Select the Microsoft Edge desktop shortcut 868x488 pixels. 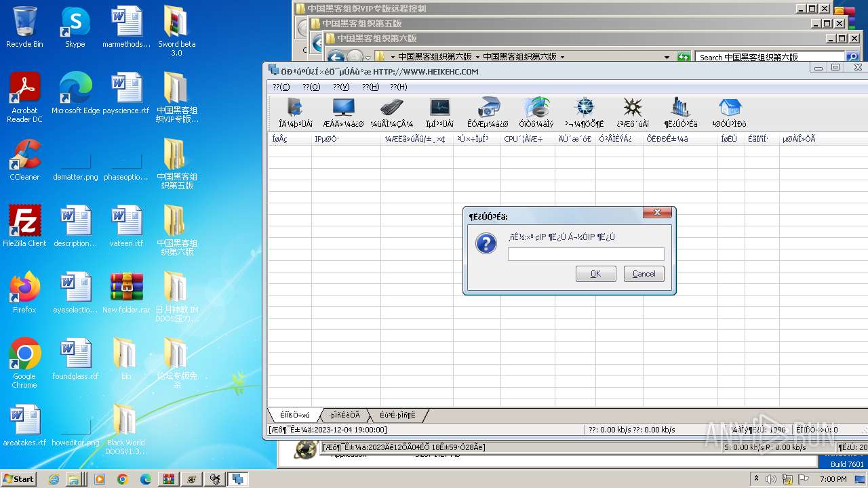(75, 94)
